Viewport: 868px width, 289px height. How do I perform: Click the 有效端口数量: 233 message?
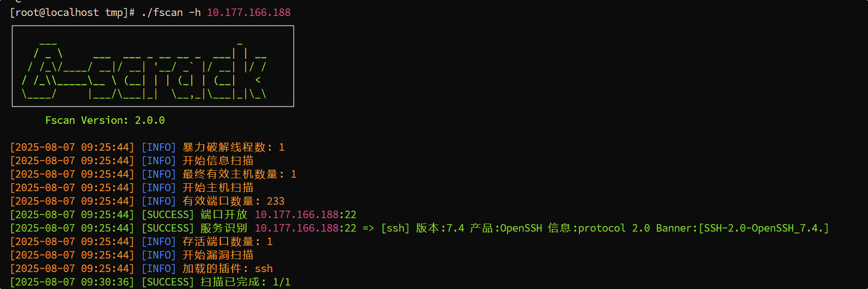pyautogui.click(x=234, y=201)
